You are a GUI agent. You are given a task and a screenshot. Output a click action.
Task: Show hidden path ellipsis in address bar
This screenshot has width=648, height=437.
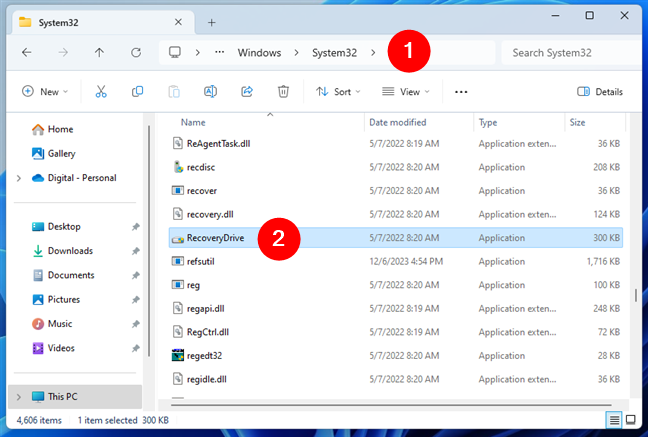coord(219,53)
